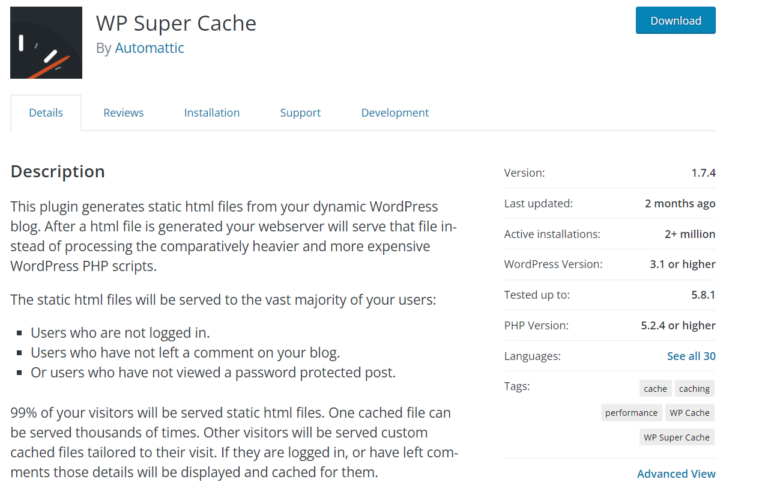Image resolution: width=768 pixels, height=494 pixels.
Task: Select the Support tab
Action: coord(300,113)
